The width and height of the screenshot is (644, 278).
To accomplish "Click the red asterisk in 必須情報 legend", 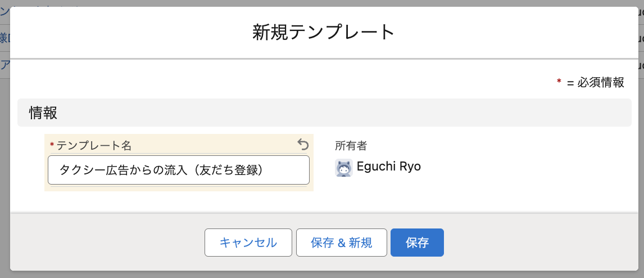I will tap(559, 82).
